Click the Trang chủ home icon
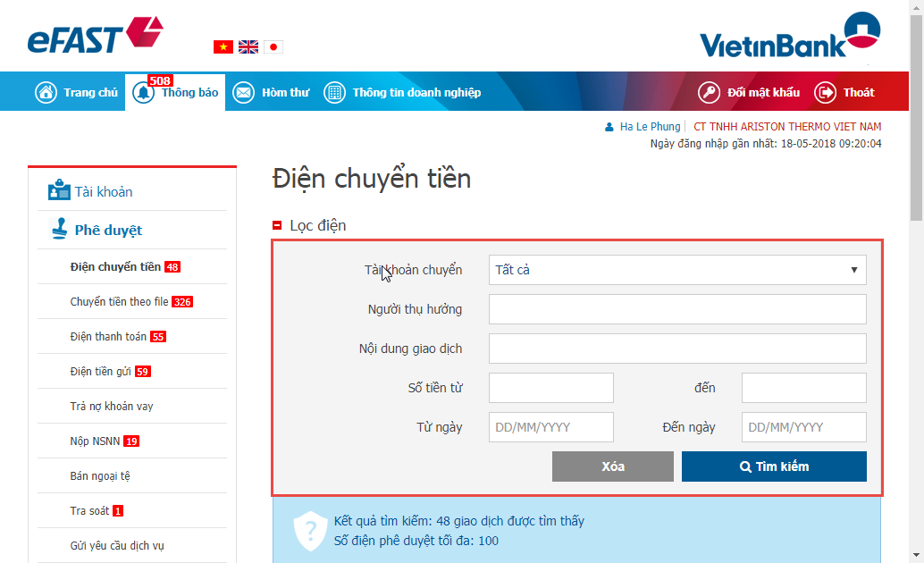This screenshot has height=563, width=924. point(46,93)
